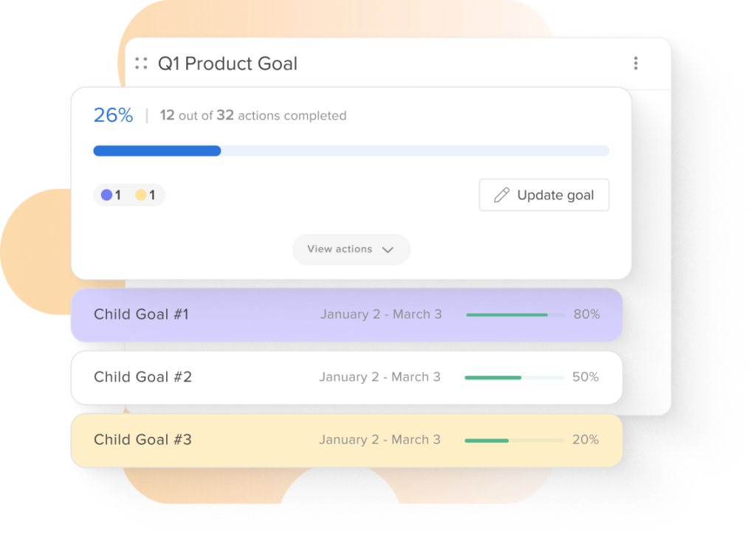Open Child Goal #2 row
The width and height of the screenshot is (756, 544).
tap(347, 377)
